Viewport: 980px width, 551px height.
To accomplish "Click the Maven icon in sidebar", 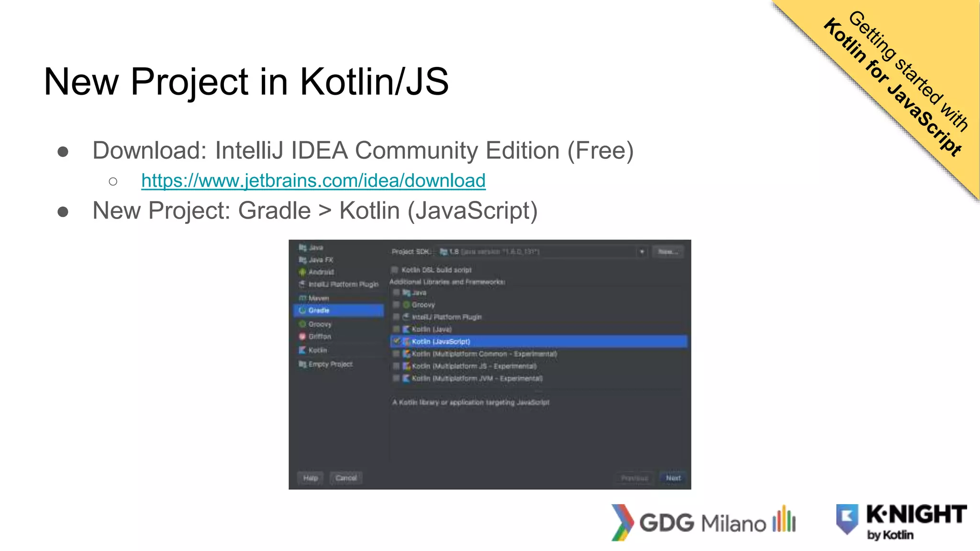I will pyautogui.click(x=302, y=298).
